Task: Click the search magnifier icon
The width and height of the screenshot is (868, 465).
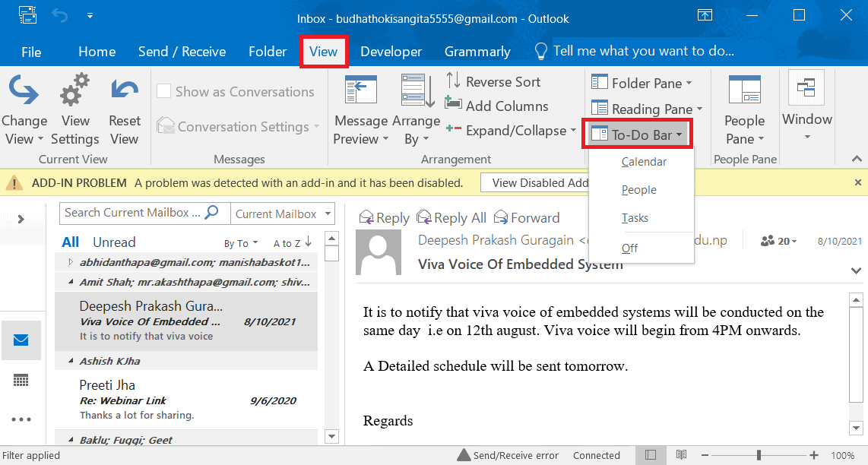Action: tap(212, 213)
